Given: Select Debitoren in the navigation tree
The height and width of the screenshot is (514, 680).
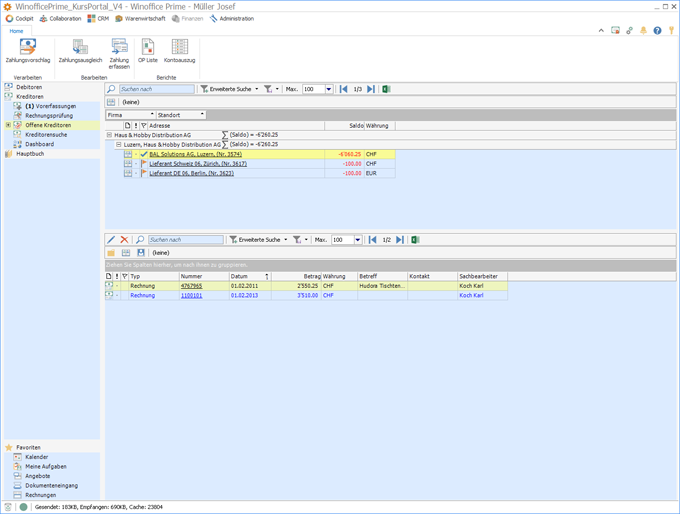Looking at the screenshot, I should pyautogui.click(x=29, y=87).
